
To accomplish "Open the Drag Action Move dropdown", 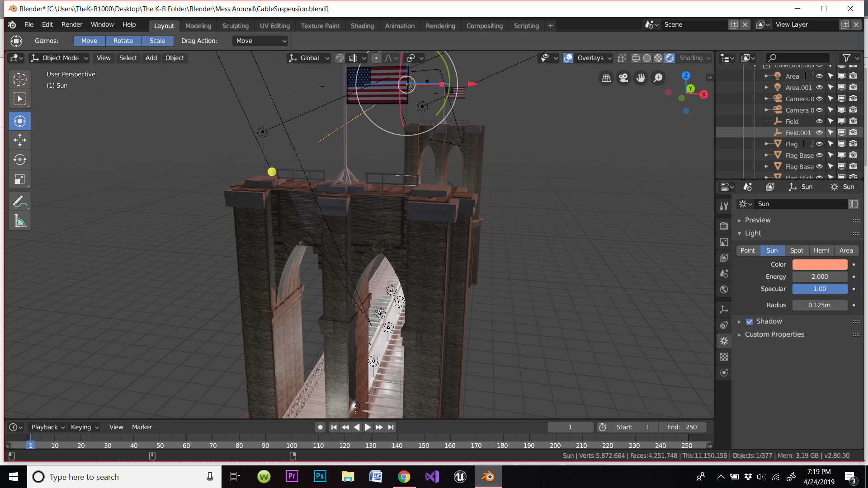I will click(x=261, y=41).
